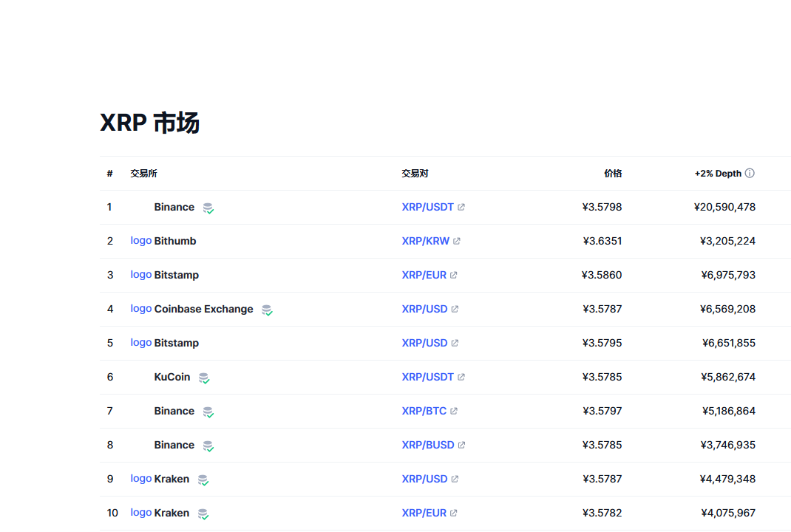This screenshot has height=532, width=791.
Task: Click the external-link icon after Kraken XRP/EUR
Action: (x=453, y=513)
